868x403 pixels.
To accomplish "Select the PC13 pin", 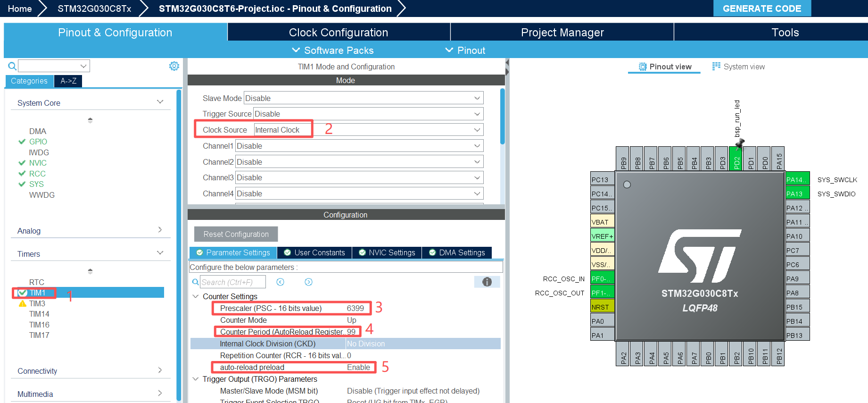I will [603, 179].
